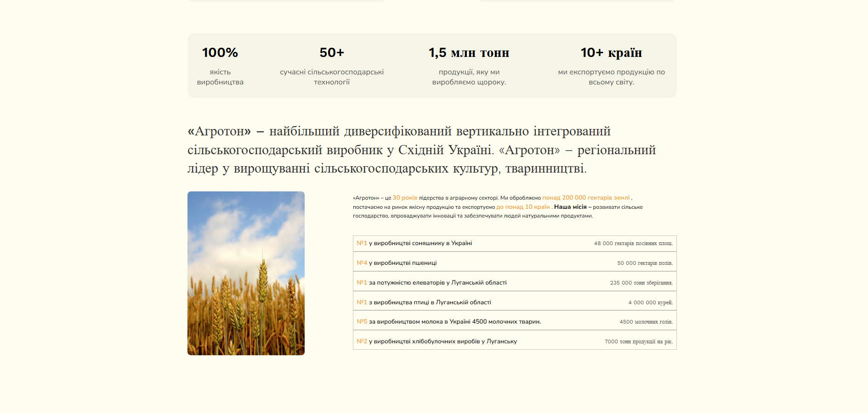Image resolution: width=868 pixels, height=414 pixels.
Task: Click orange "понад 200 000 гектарів землі"
Action: tap(586, 198)
